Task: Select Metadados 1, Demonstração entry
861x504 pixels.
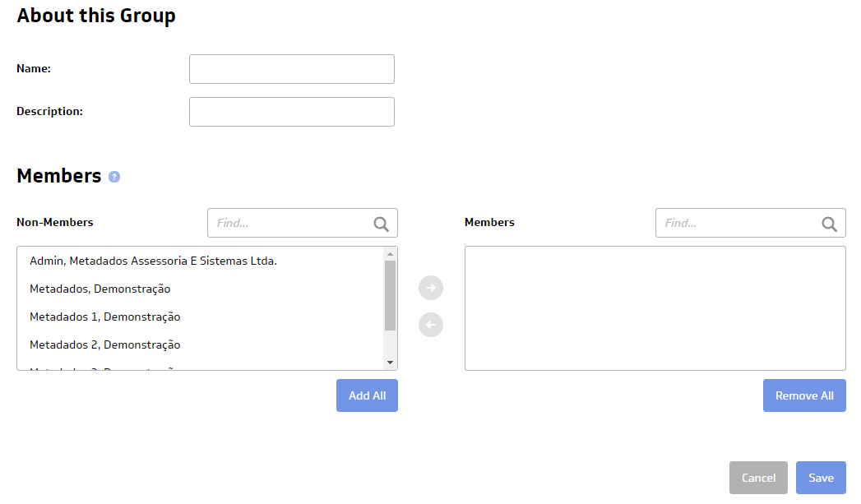Action: [x=105, y=317]
